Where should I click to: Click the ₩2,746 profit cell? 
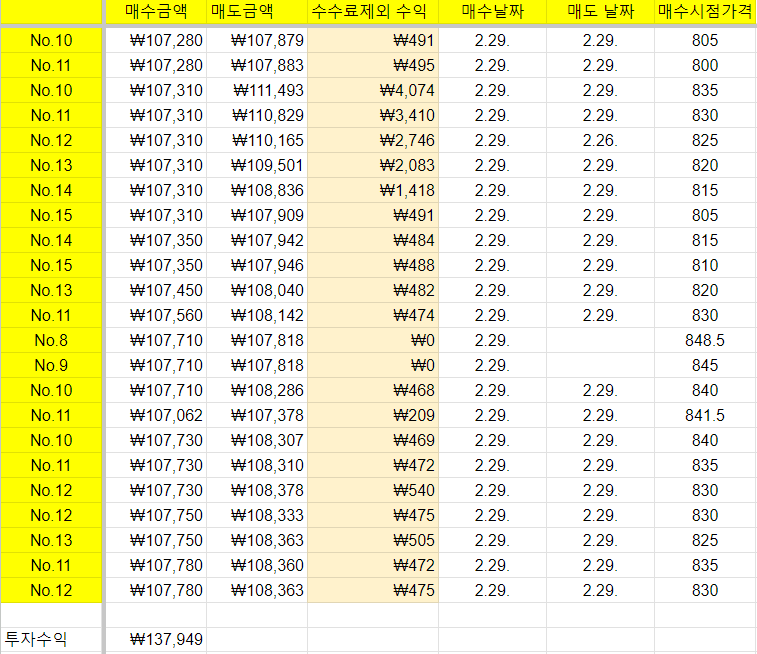(373, 140)
